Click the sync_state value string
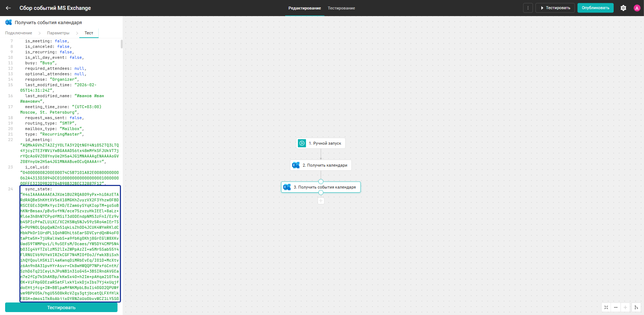Screen dimensions: 644x315 click(x=69, y=247)
